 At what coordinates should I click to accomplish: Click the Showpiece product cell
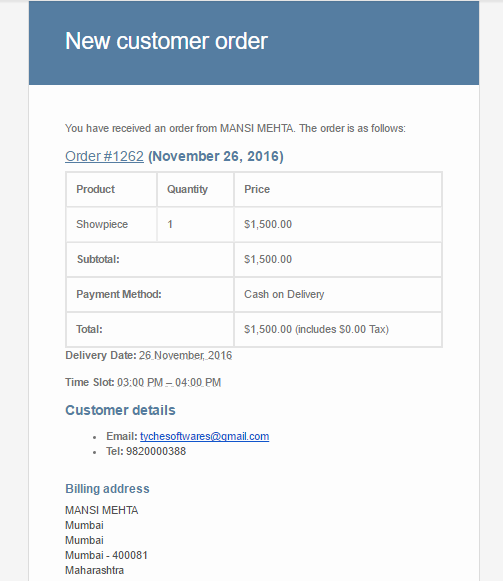coord(111,224)
